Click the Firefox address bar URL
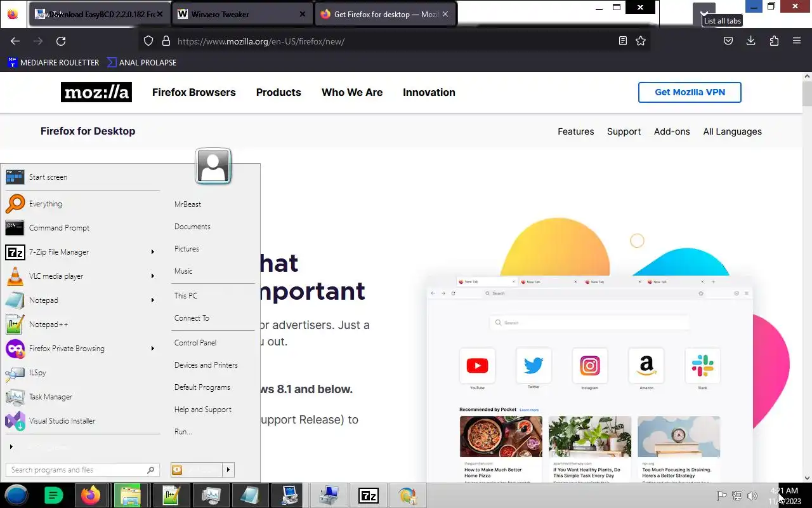Viewport: 812px width, 508px height. point(261,41)
